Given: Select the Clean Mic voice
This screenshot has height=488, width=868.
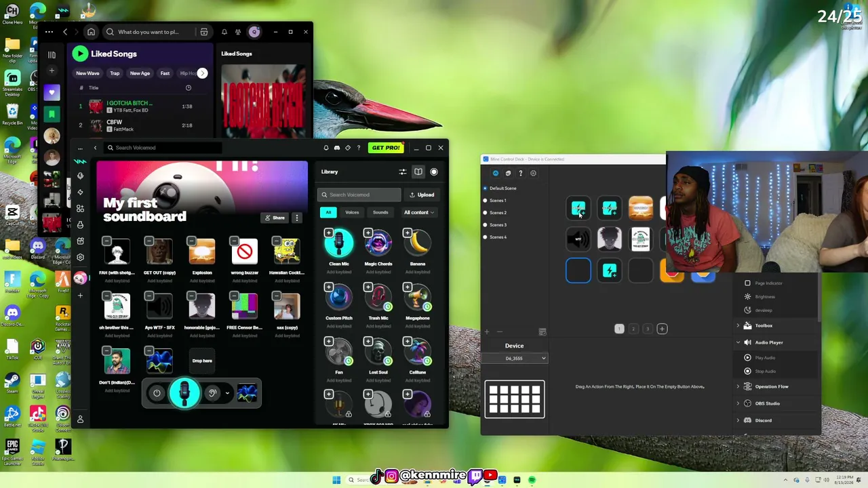Looking at the screenshot, I should (339, 244).
